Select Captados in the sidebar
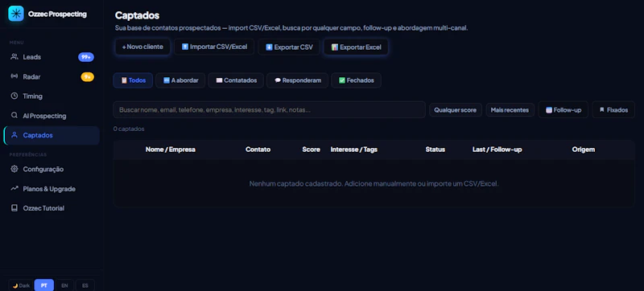Viewport: 644px width, 291px height. [52, 135]
